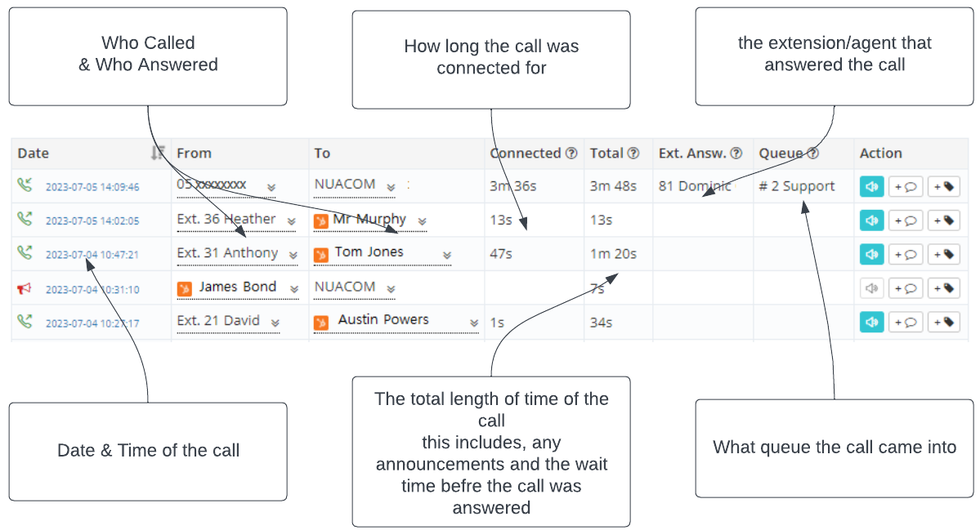Open Queue column help icon

[x=812, y=154]
